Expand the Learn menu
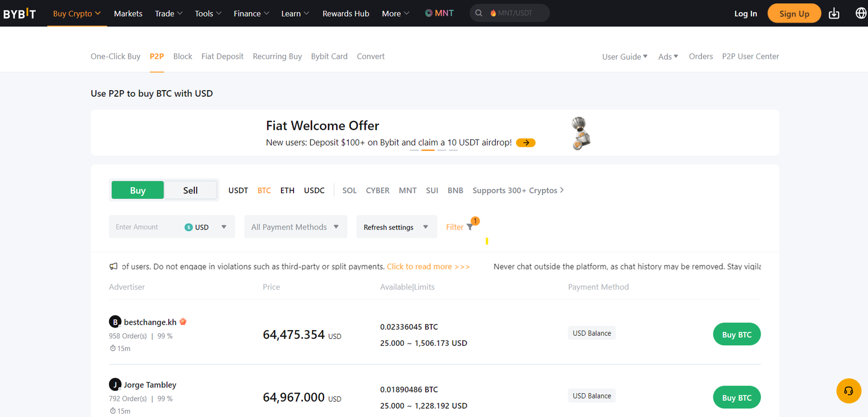 click(295, 14)
